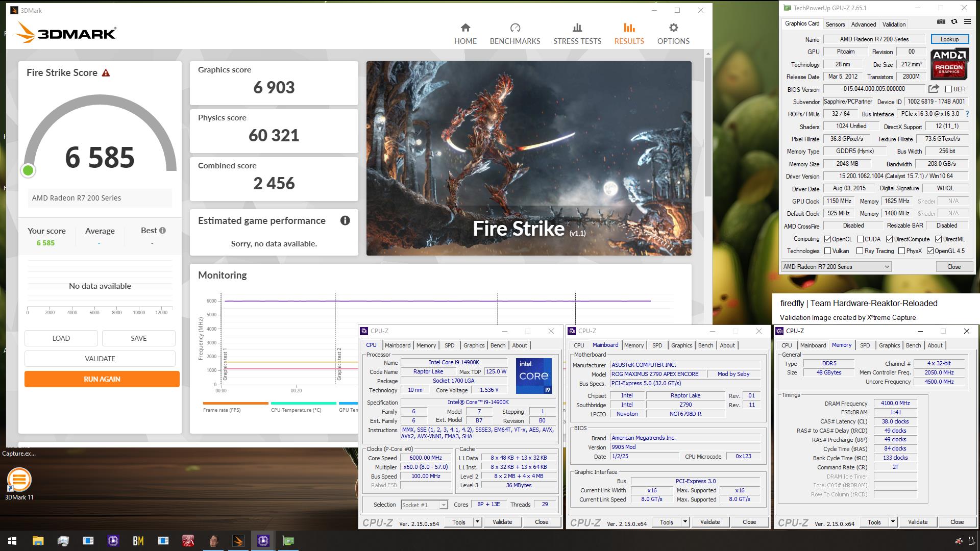Toggle the CUDA checkbox
This screenshot has width=980, height=551.
(860, 239)
